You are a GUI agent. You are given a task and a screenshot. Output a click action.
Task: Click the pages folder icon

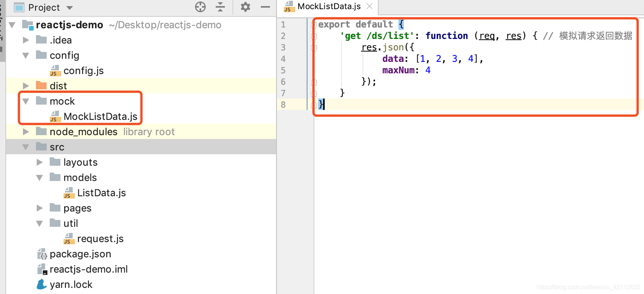55,207
